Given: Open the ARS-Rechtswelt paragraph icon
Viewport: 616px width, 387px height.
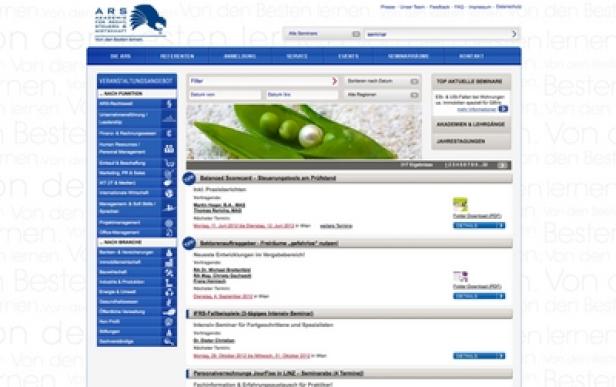Looking at the screenshot, I should (169, 104).
